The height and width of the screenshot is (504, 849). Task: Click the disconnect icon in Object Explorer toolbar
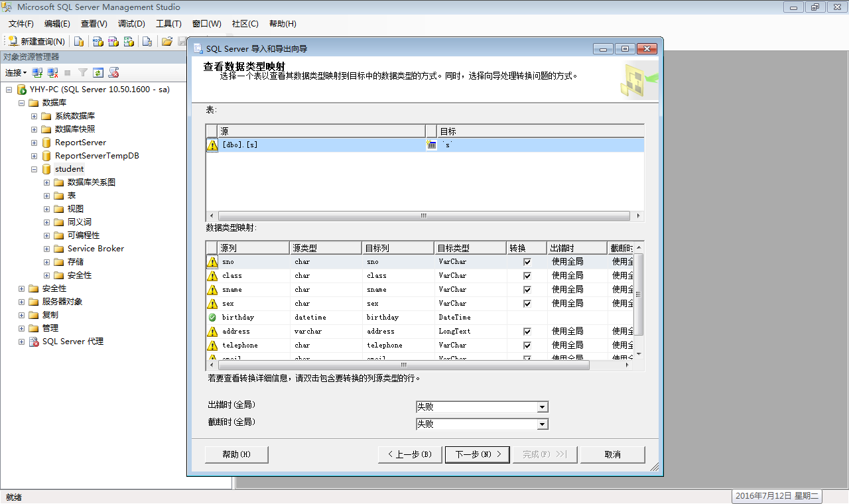click(52, 73)
